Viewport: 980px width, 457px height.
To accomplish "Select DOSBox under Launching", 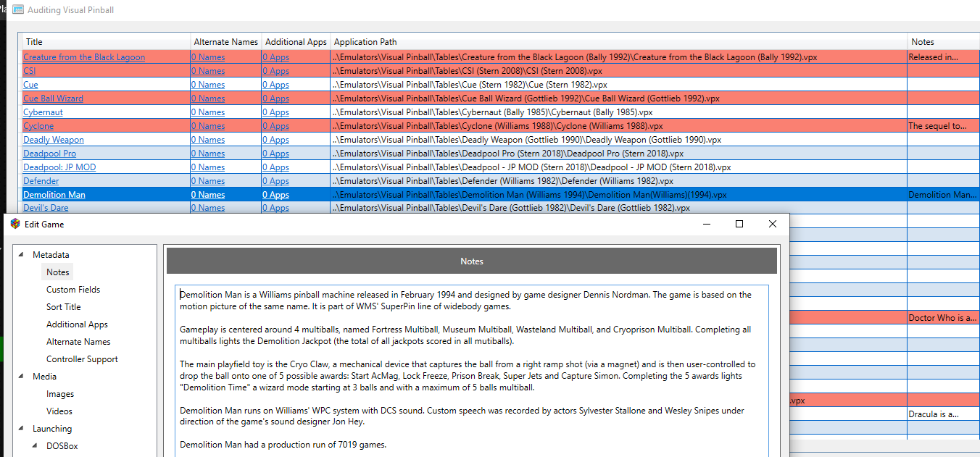I will (62, 446).
